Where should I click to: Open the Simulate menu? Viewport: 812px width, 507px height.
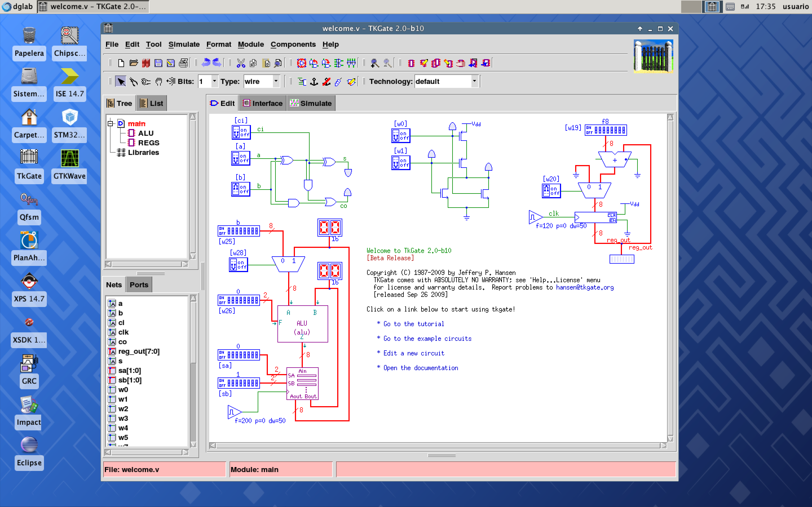click(x=184, y=44)
